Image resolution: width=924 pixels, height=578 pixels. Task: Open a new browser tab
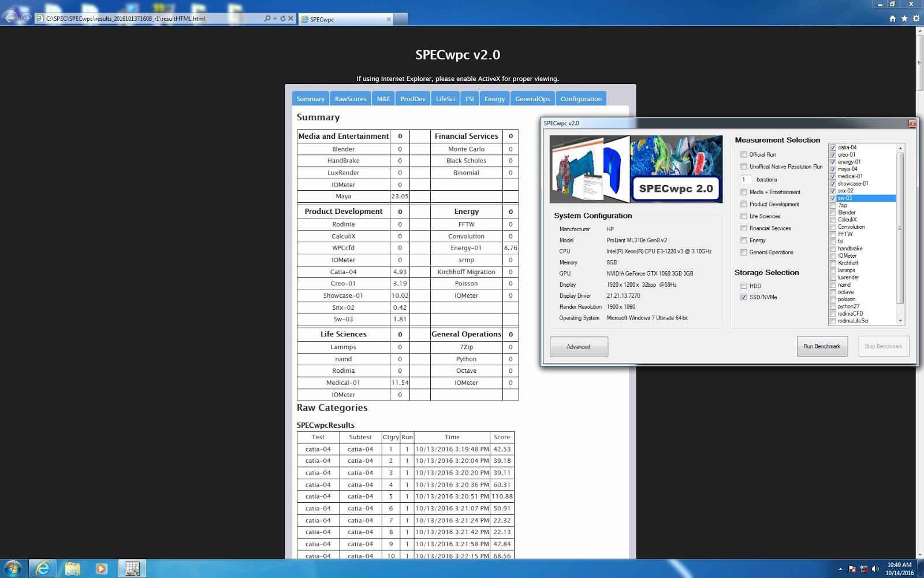[401, 19]
